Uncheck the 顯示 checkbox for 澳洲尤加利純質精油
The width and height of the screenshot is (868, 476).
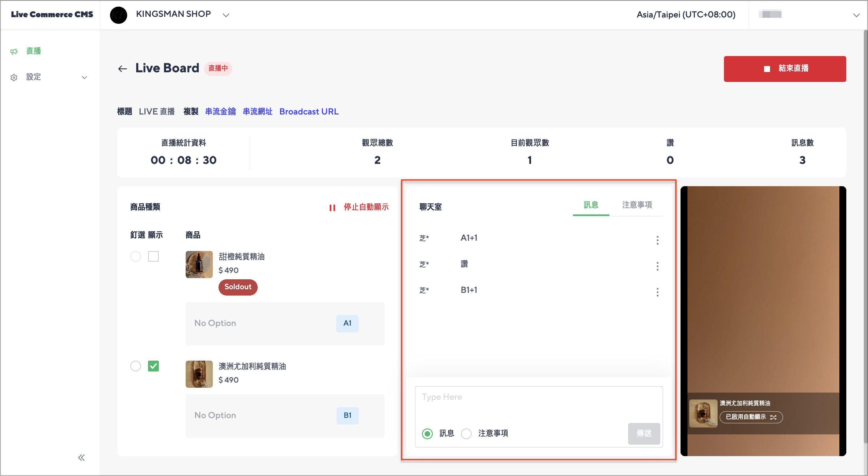(x=153, y=366)
